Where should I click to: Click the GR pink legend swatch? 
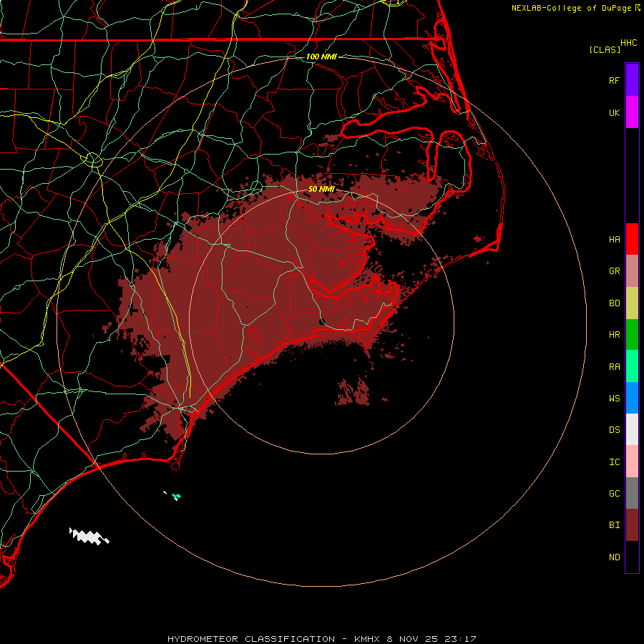tap(632, 271)
